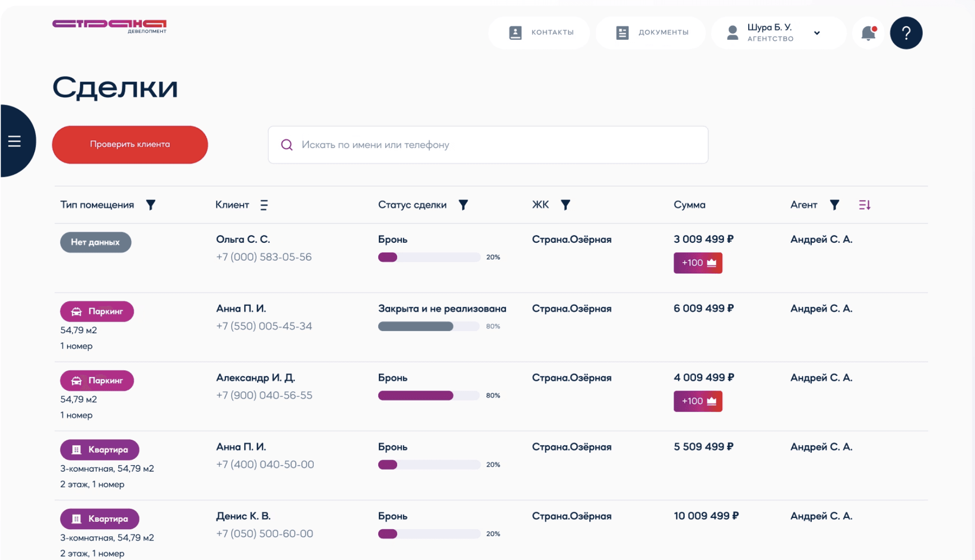
Task: Click the ЖК column filter icon
Action: coord(565,205)
